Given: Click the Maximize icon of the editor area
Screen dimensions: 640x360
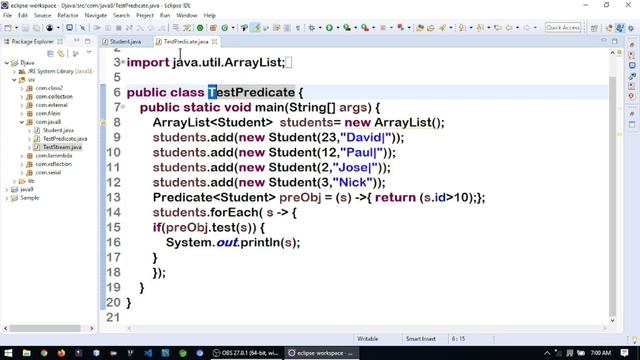Looking at the screenshot, I should tap(615, 41).
